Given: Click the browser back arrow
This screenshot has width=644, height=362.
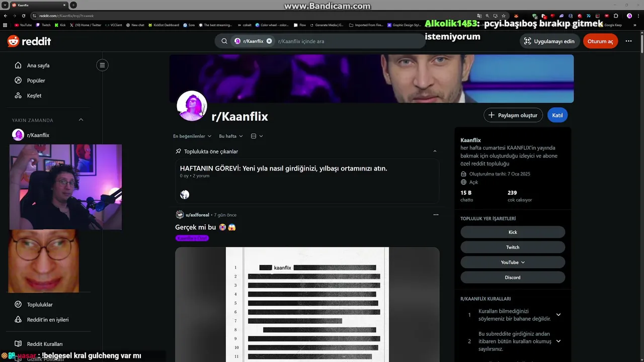Looking at the screenshot, I should (6, 16).
